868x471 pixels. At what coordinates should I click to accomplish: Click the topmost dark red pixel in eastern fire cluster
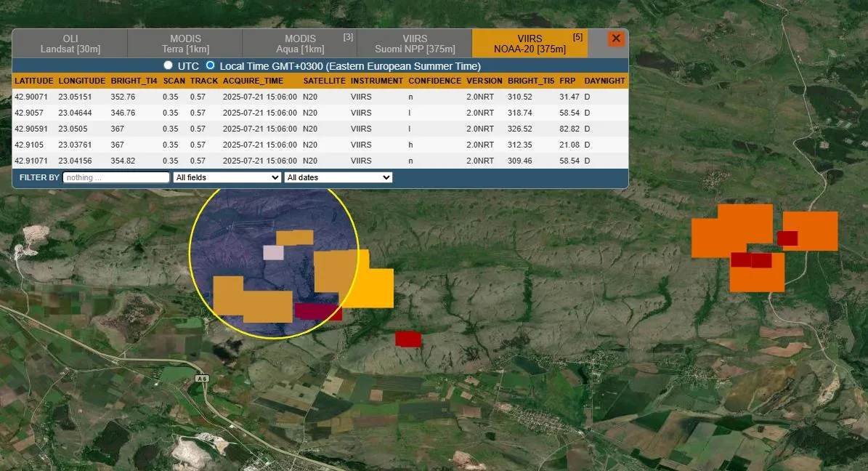point(787,238)
